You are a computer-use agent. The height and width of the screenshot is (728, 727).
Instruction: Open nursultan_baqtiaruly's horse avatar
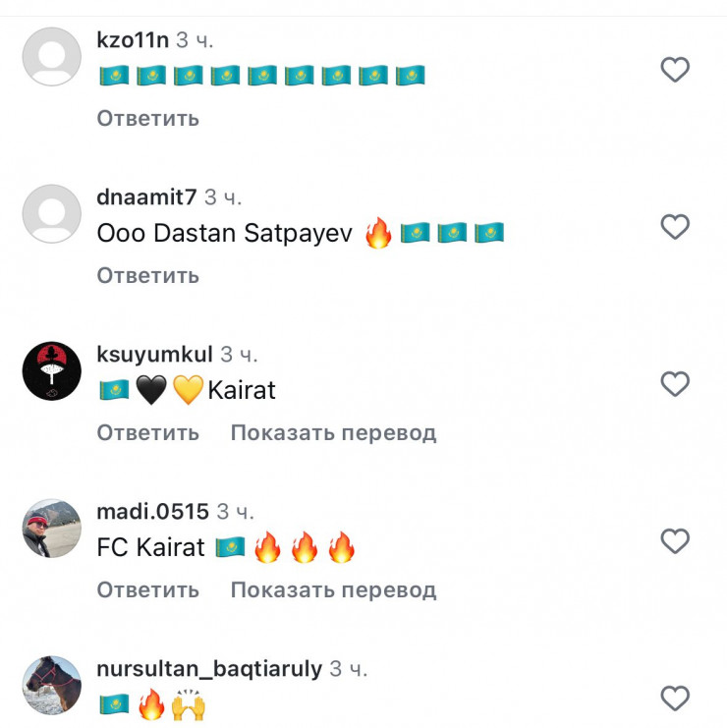[51, 686]
